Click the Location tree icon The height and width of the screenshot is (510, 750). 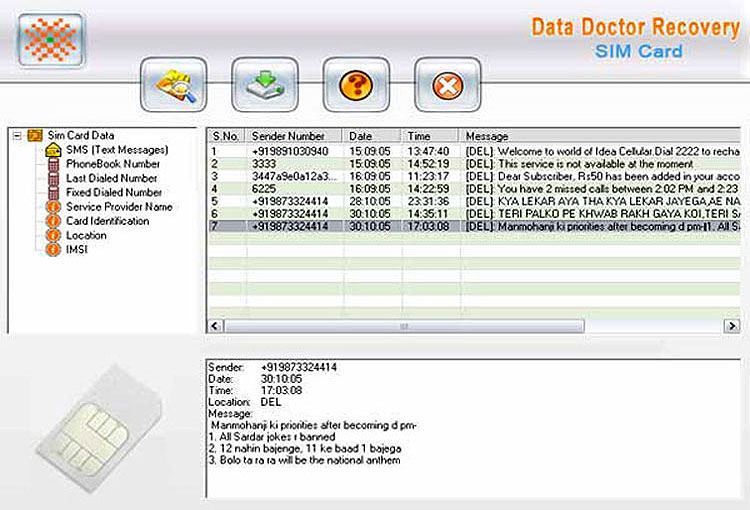53,236
